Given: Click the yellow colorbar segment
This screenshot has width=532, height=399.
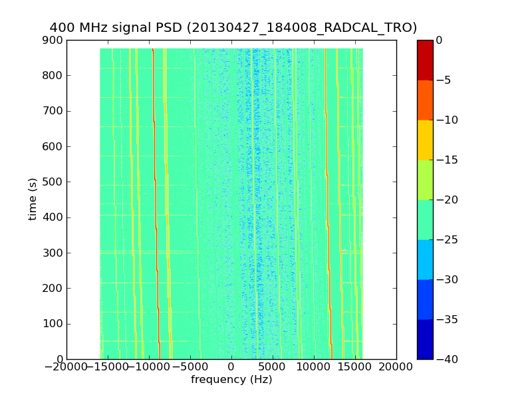Looking at the screenshot, I should pos(425,140).
